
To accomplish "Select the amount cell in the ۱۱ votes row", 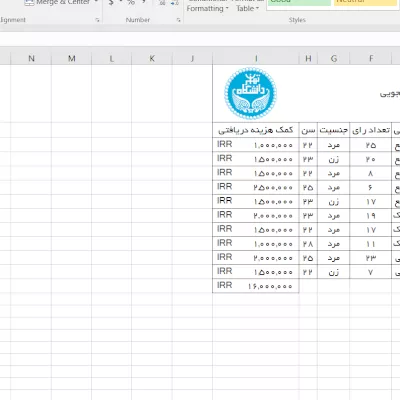I will point(256,244).
